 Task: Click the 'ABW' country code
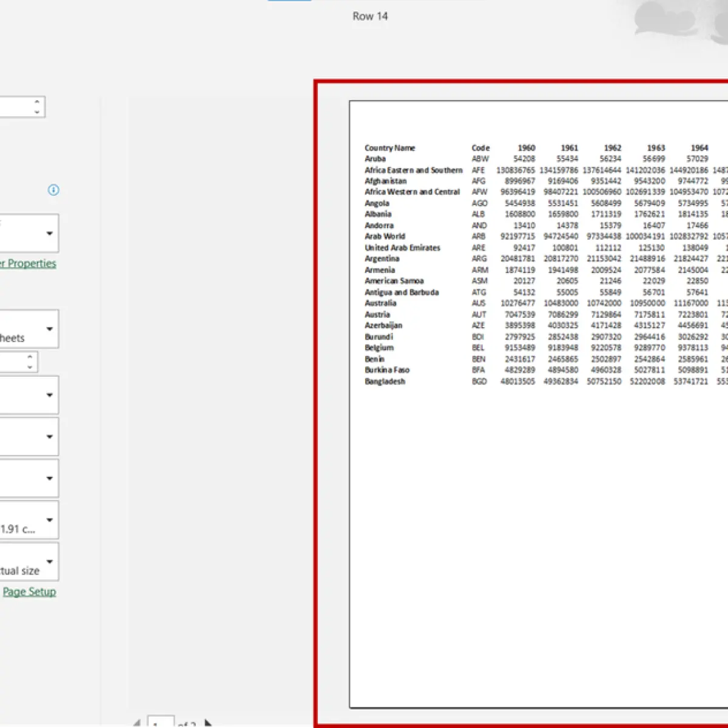point(480,159)
